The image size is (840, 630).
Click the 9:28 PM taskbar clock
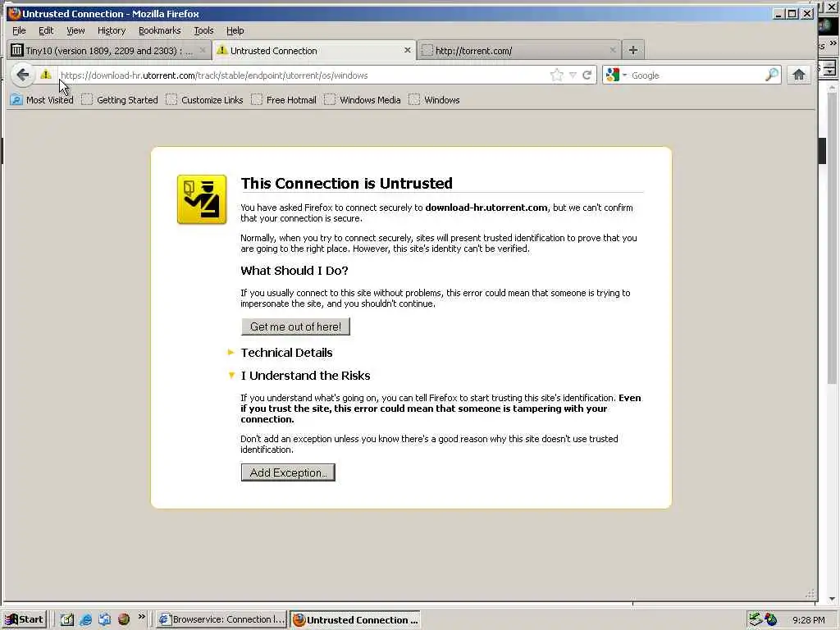808,620
